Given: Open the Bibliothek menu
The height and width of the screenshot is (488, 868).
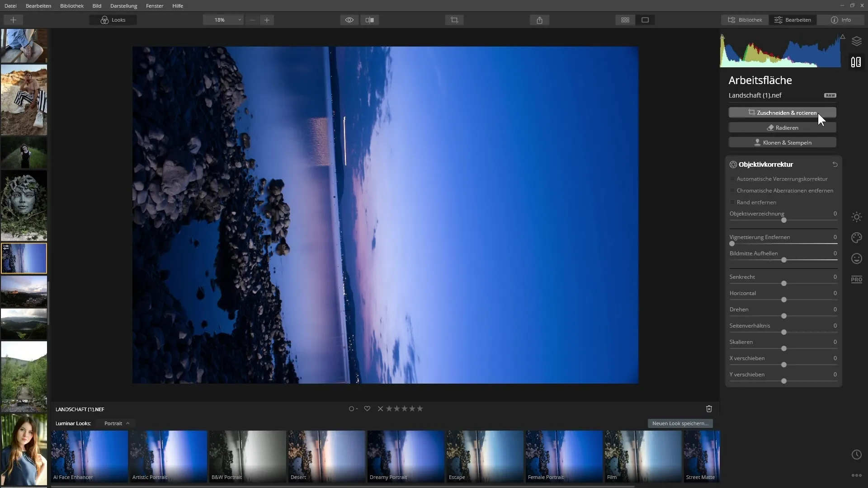Looking at the screenshot, I should tap(72, 6).
